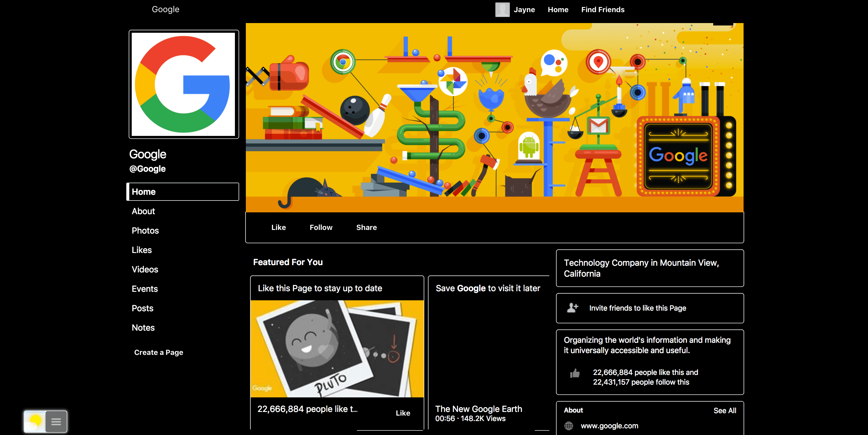This screenshot has height=435, width=868.
Task: View Posts from the sidebar
Action: tap(143, 309)
